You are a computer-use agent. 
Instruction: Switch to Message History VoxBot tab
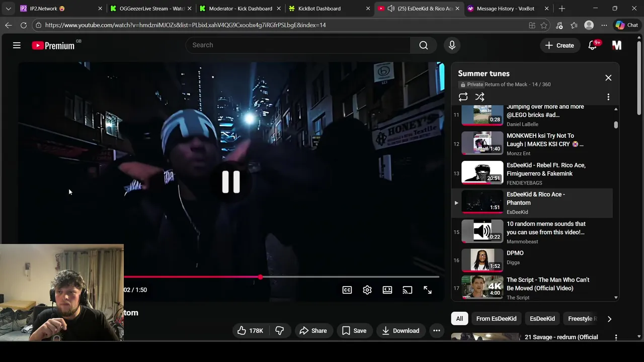[x=508, y=9]
